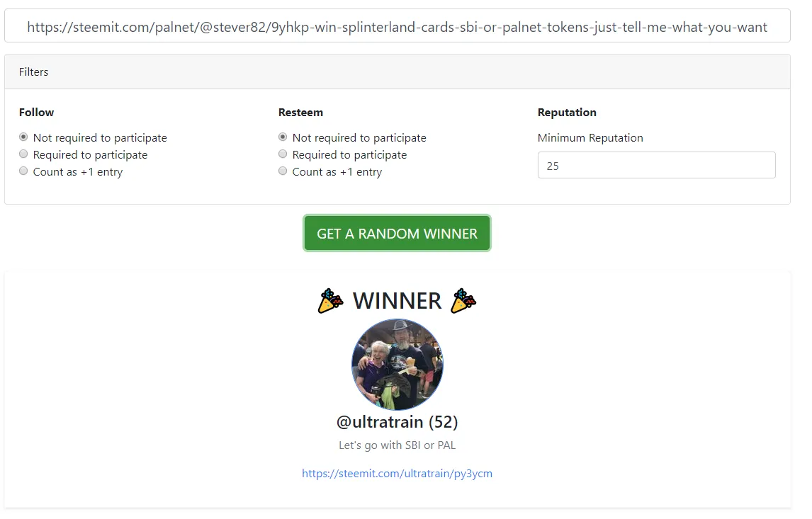Click the WINNER heading text
Image resolution: width=812 pixels, height=519 pixels.
click(x=397, y=300)
